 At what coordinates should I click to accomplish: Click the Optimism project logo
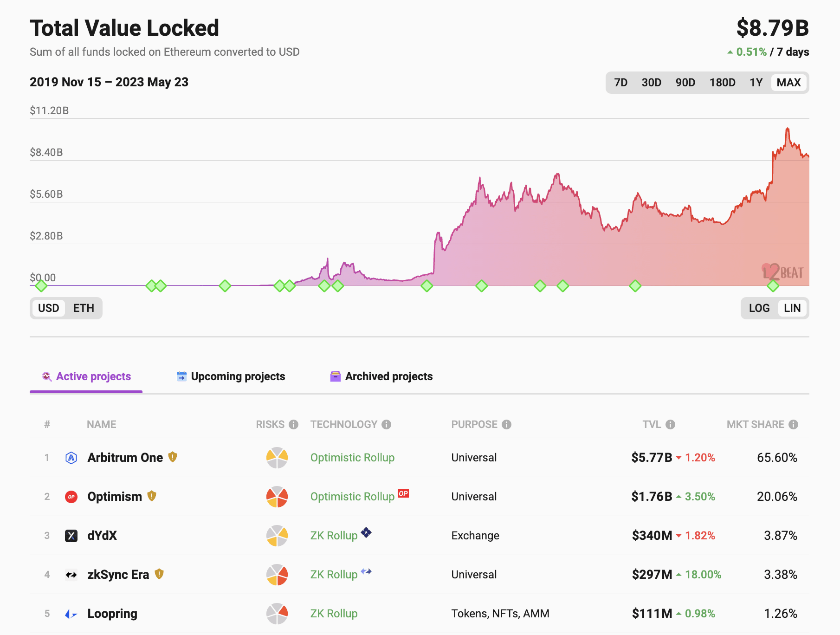[x=71, y=496]
